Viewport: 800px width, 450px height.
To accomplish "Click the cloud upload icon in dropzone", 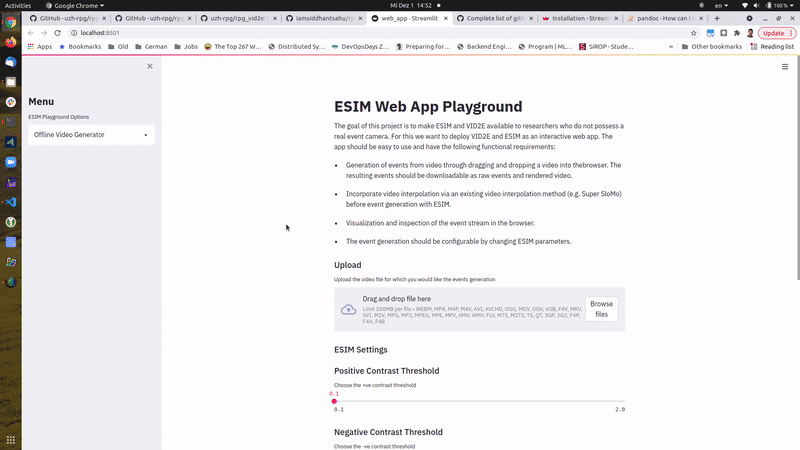I will coord(348,309).
